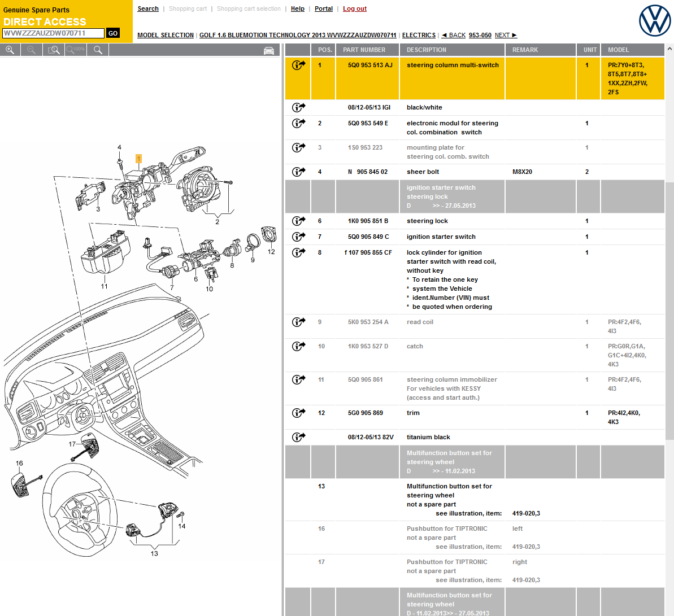
Task: Click the parts list vertical scrollbar
Action: 669,311
